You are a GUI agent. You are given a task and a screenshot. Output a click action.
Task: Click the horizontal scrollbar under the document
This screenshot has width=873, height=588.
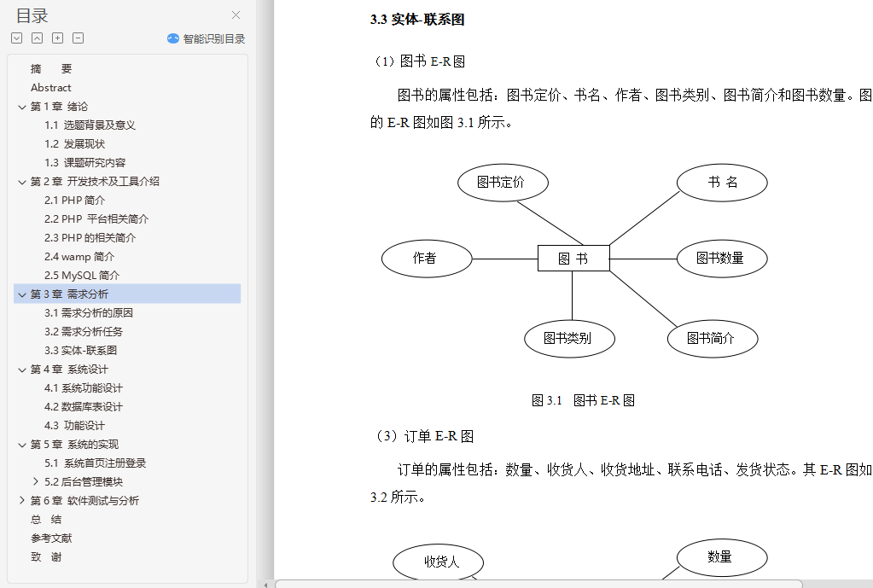539,584
